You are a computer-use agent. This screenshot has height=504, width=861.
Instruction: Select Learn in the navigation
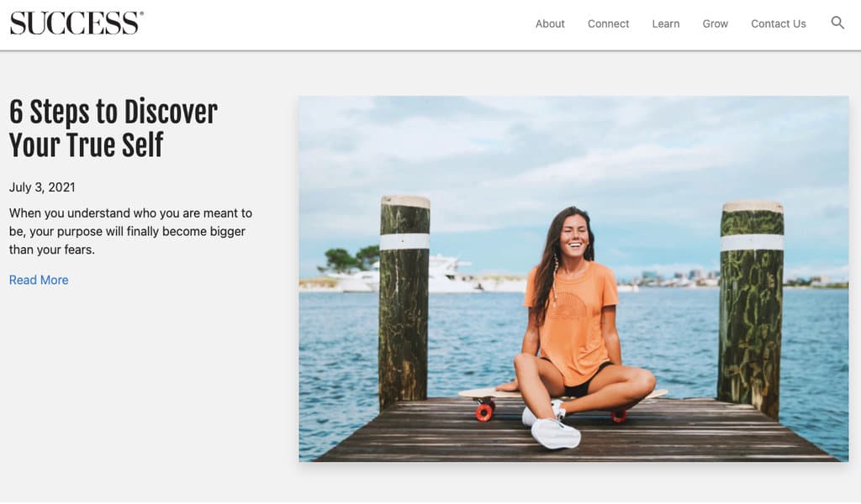[x=666, y=24]
